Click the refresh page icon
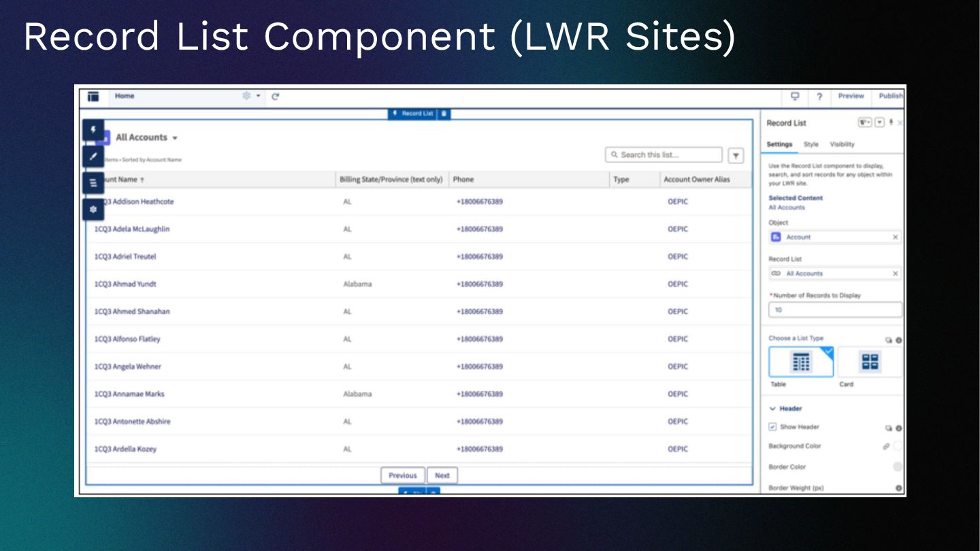The image size is (980, 551). 276,96
